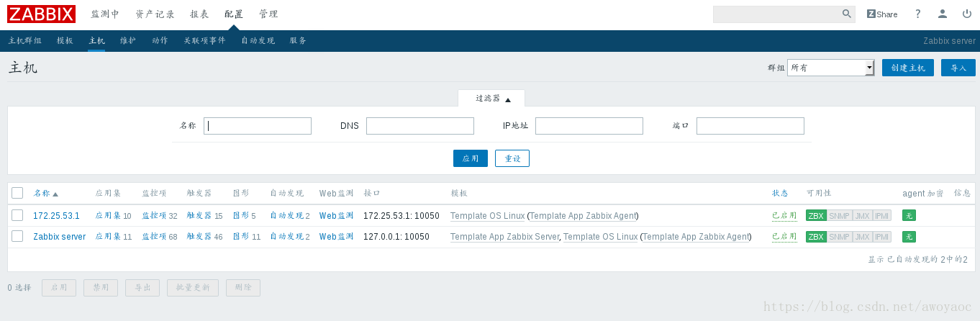This screenshot has width=980, height=321.
Task: Open the 配置 menu
Action: click(234, 14)
